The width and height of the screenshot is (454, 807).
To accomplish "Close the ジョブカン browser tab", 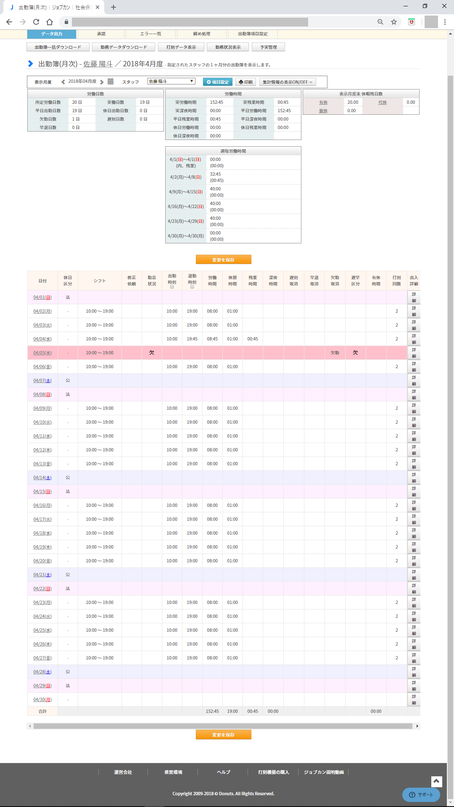I will 97,7.
